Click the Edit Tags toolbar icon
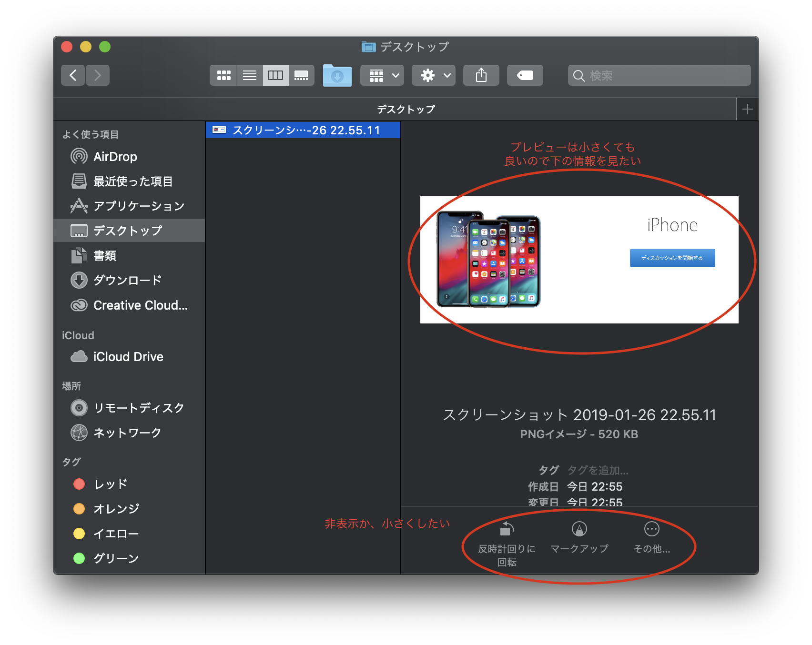Viewport: 812px width, 645px height. tap(525, 75)
